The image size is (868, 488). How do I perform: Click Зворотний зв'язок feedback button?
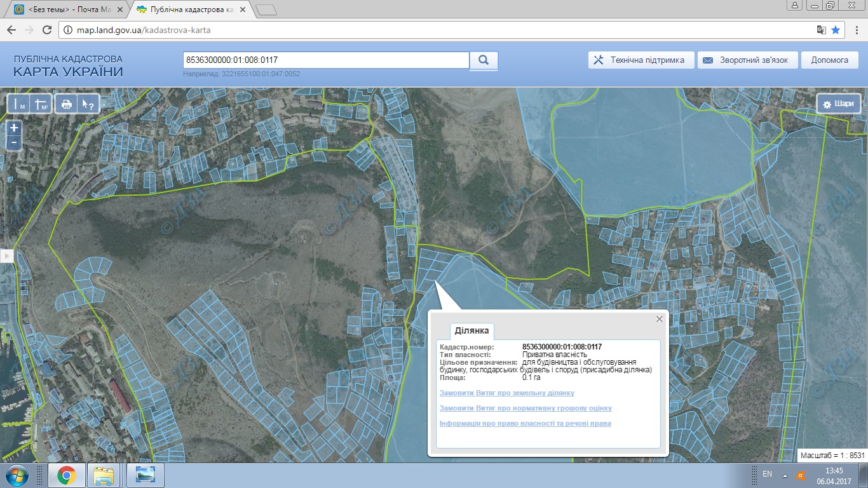tap(746, 60)
